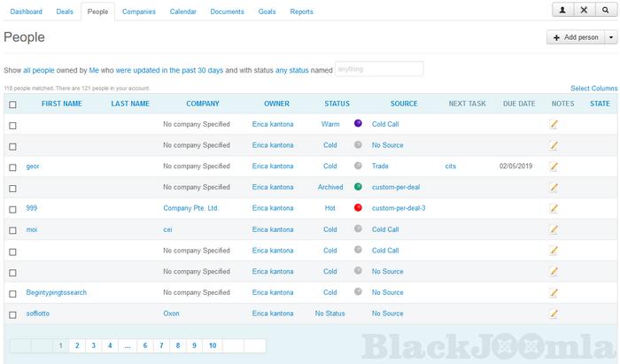This screenshot has width=620, height=364.
Task: Open the 'any status' filter dropdown
Action: pyautogui.click(x=293, y=69)
